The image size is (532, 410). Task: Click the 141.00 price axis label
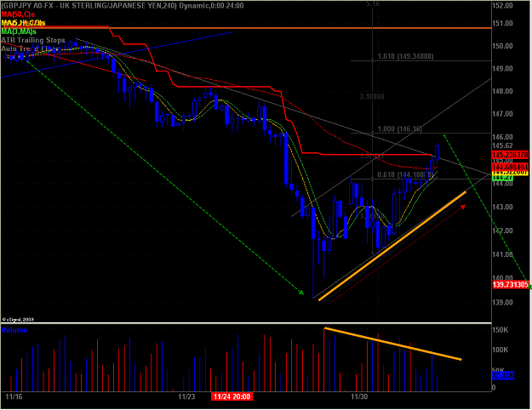(502, 254)
